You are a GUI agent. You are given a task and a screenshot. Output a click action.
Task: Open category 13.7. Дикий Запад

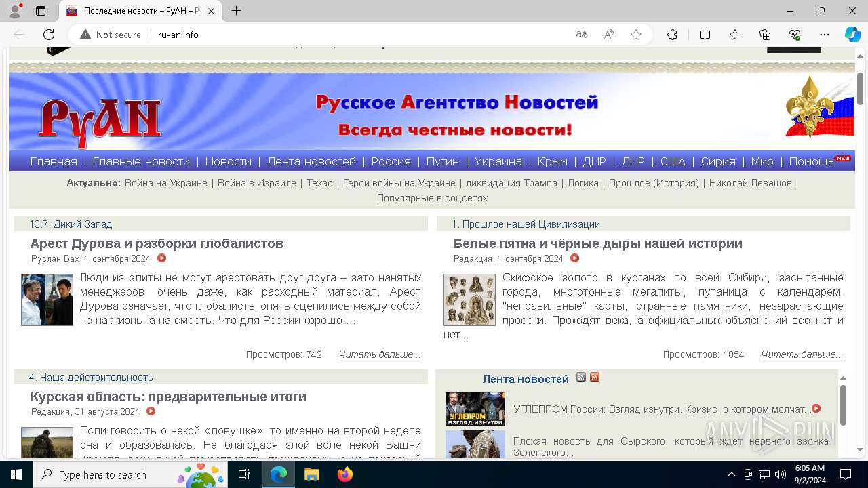coord(71,224)
